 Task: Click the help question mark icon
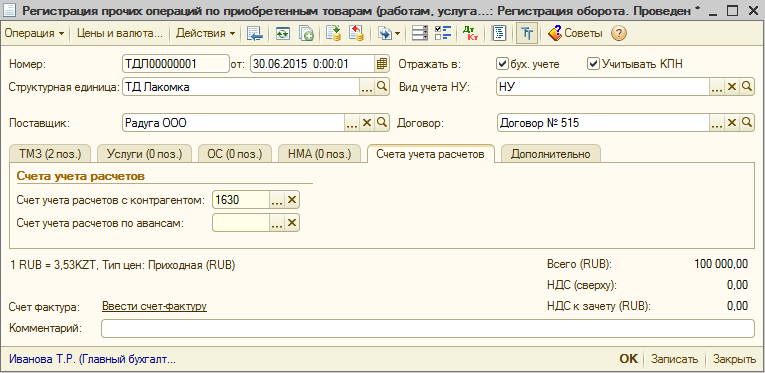point(619,34)
